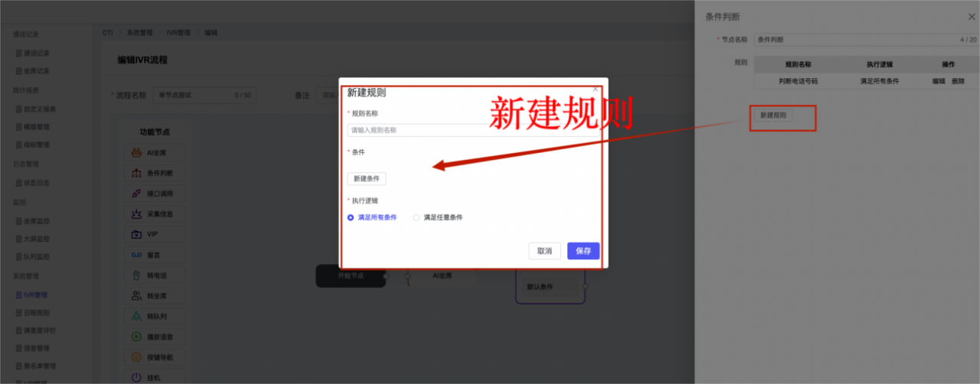
Task: Choose the 留言 voicemail node icon
Action: [x=136, y=255]
